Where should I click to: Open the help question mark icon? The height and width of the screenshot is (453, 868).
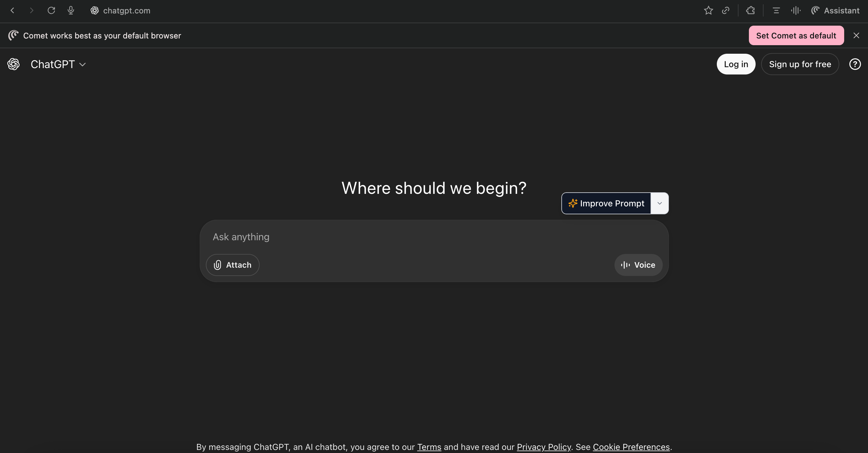[x=855, y=64]
